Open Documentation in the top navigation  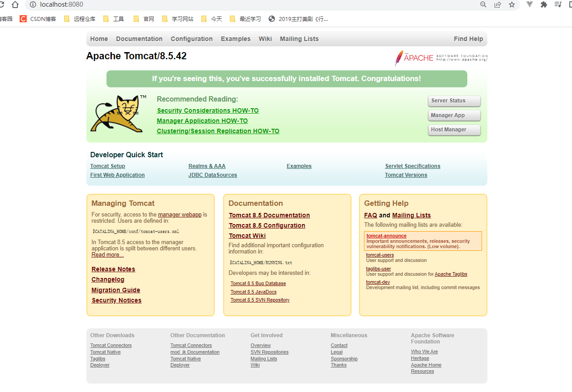(139, 39)
